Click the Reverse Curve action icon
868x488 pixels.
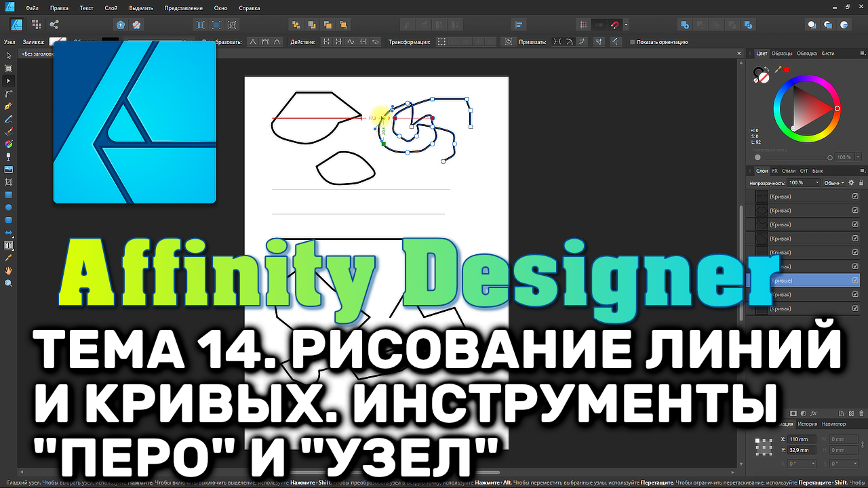coord(376,42)
